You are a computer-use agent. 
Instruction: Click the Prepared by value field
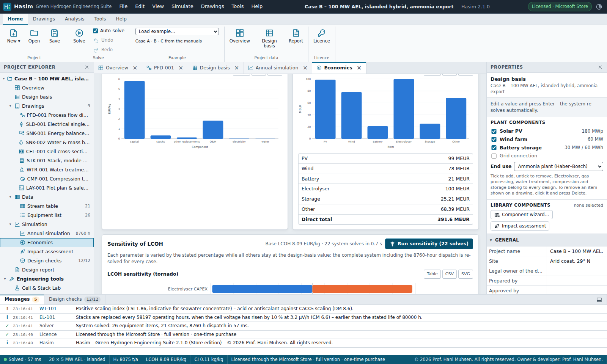[x=577, y=281]
